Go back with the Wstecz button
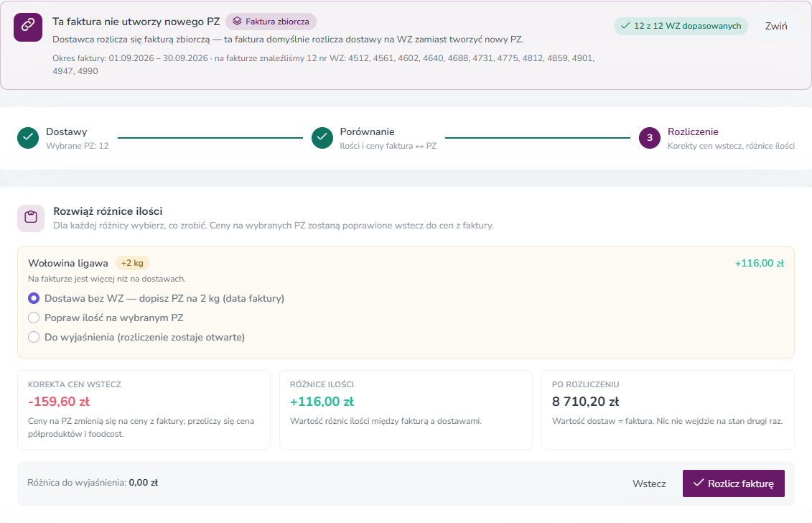The width and height of the screenshot is (812, 523). [649, 483]
